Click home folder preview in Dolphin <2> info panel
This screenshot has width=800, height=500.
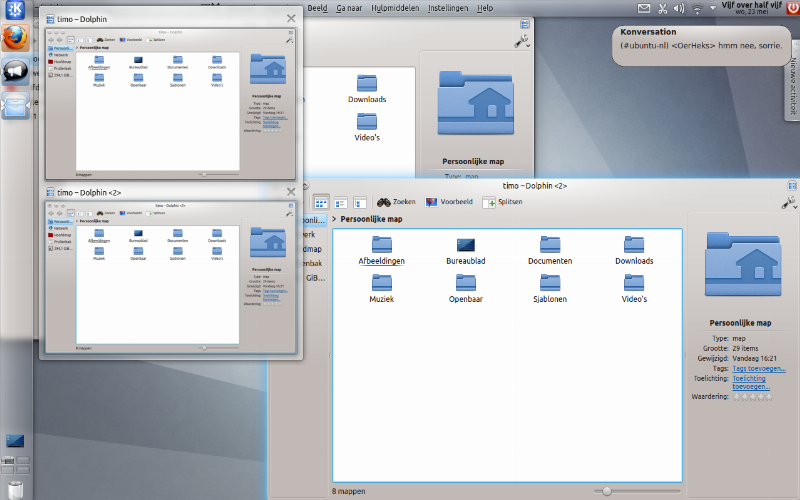click(x=743, y=264)
